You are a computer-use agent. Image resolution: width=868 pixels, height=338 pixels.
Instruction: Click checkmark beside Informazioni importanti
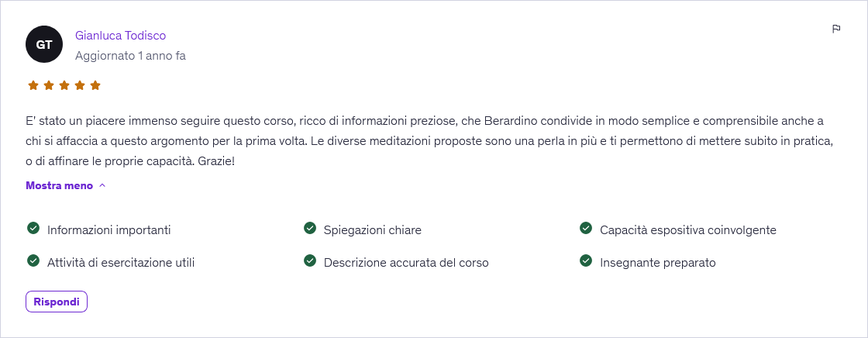click(x=33, y=228)
